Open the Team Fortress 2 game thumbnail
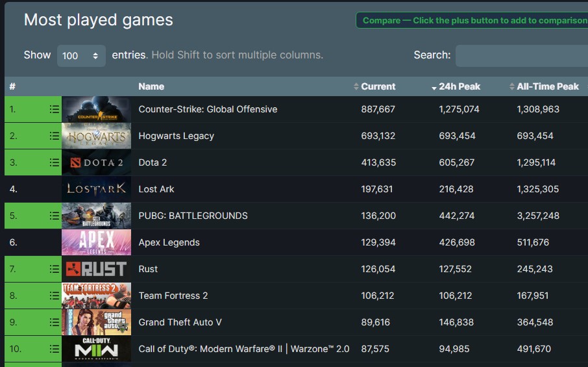The height and width of the screenshot is (367, 588). pyautogui.click(x=96, y=296)
